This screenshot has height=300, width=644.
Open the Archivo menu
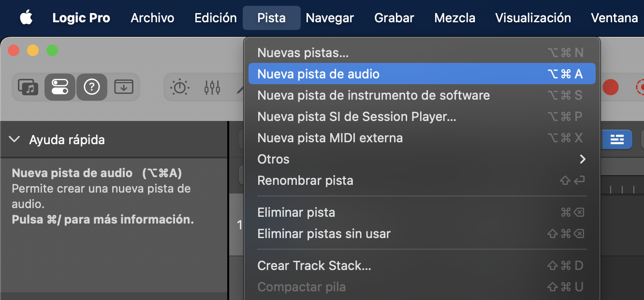(x=152, y=18)
